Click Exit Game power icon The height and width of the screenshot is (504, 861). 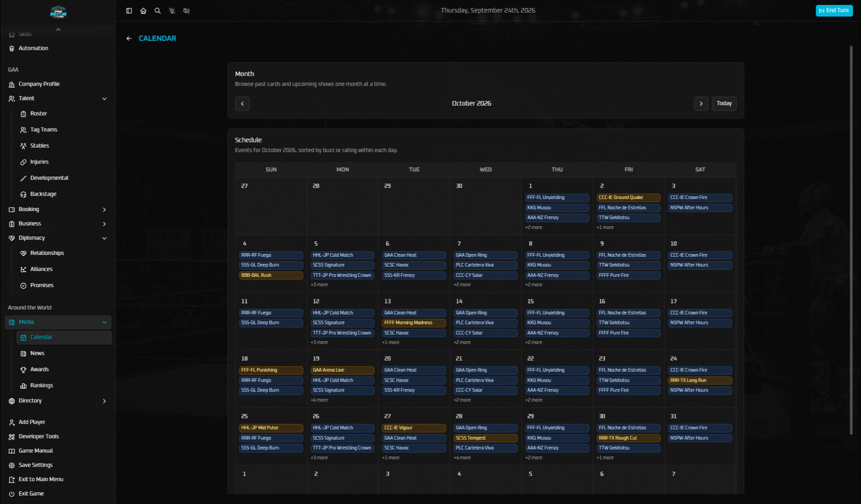tap(12, 494)
